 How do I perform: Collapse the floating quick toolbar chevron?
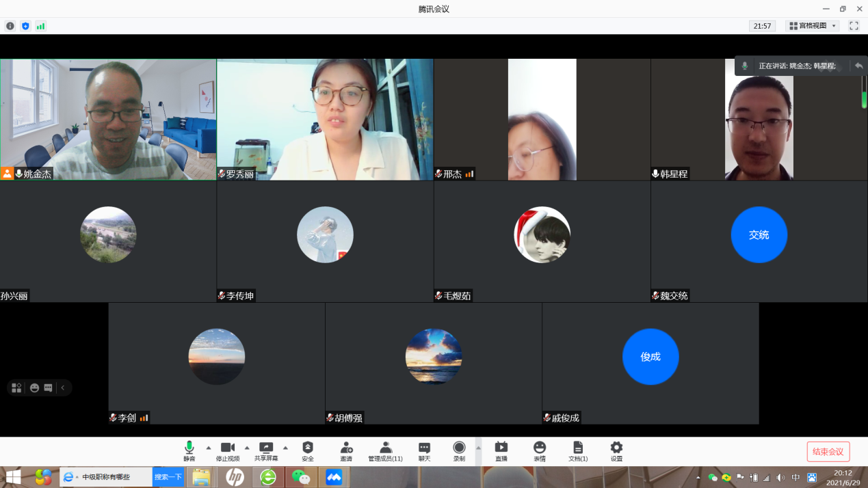coord(63,388)
